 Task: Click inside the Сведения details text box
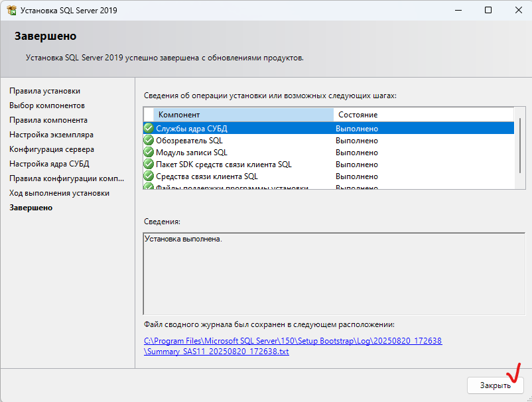334,274
